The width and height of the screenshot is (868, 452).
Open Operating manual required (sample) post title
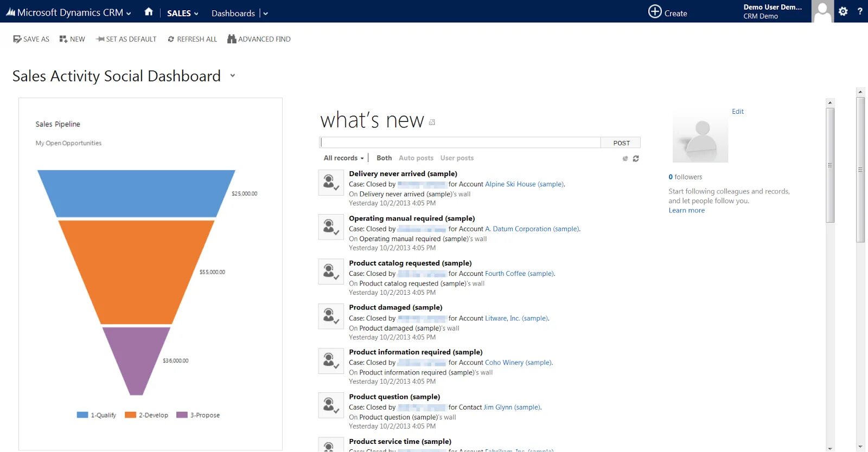click(x=412, y=218)
